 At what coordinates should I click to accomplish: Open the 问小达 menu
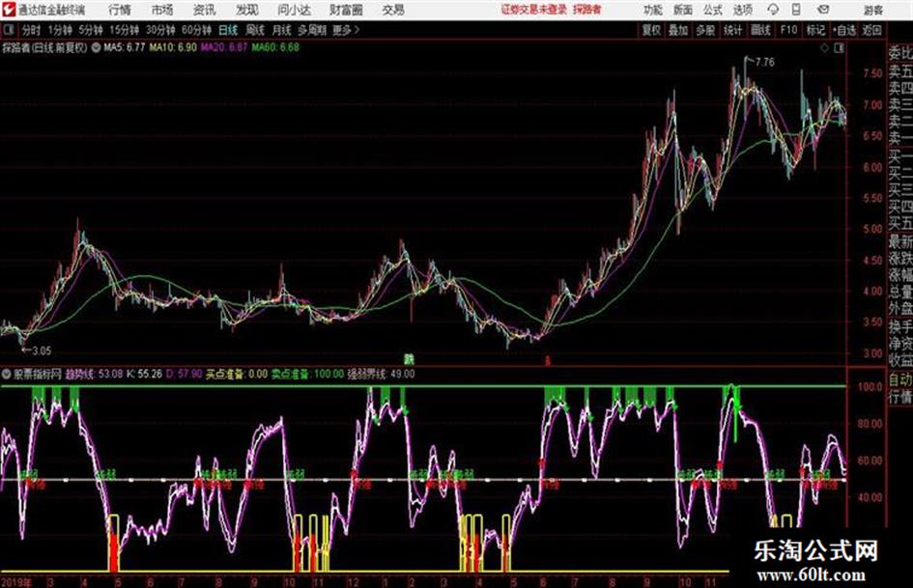pos(294,10)
